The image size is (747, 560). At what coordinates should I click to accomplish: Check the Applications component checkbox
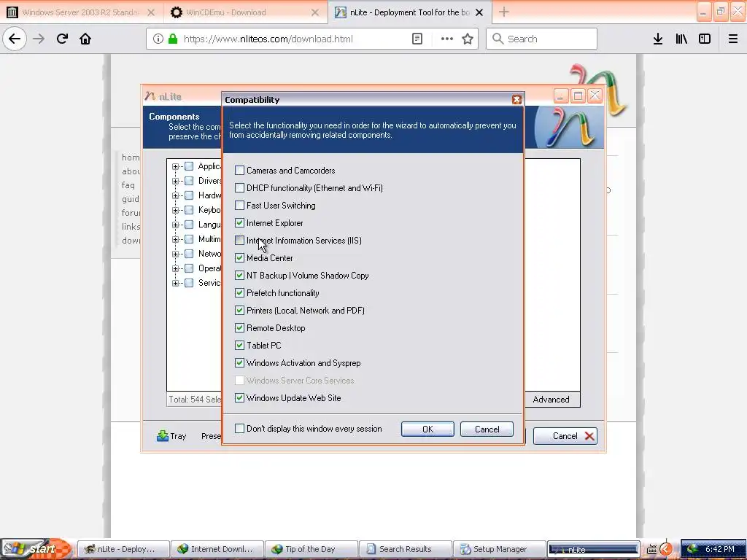(189, 166)
